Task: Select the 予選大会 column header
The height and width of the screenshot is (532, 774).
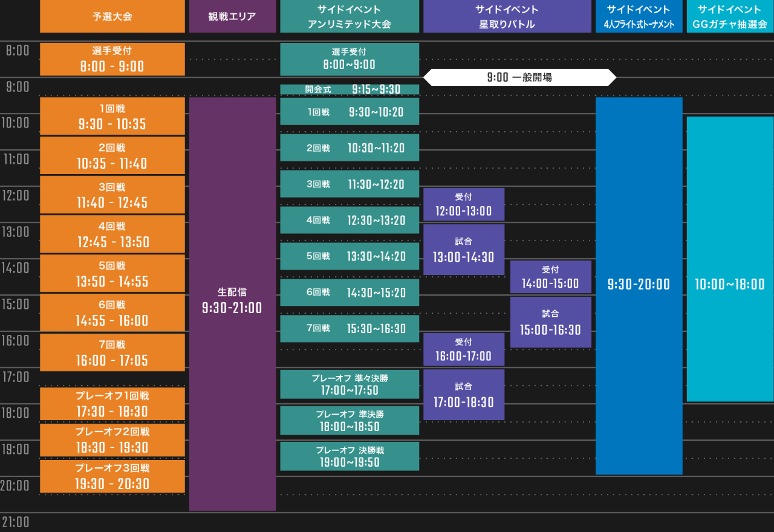Action: (x=112, y=16)
